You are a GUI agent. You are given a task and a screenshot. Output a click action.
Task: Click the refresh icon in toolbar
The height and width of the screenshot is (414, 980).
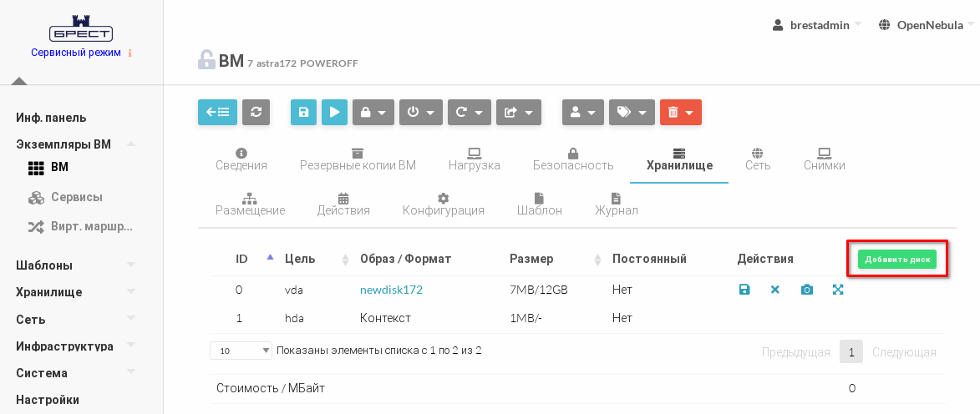point(256,113)
